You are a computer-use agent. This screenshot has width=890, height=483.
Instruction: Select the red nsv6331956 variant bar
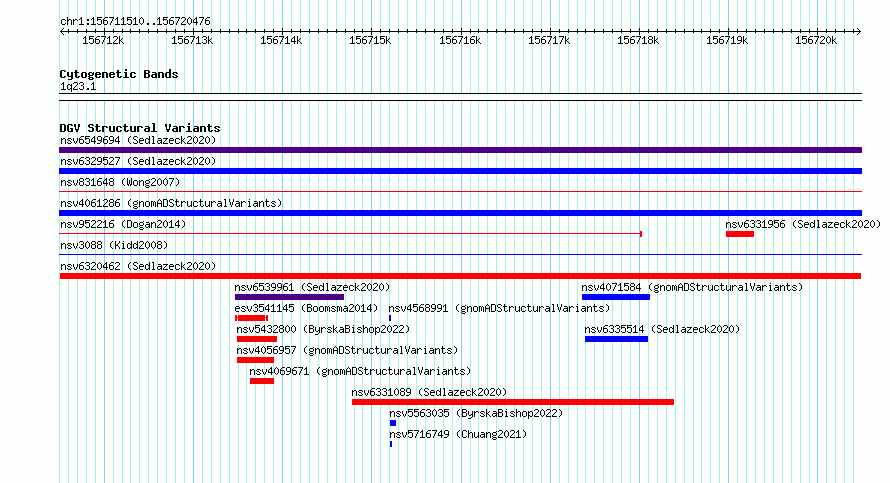pos(740,234)
